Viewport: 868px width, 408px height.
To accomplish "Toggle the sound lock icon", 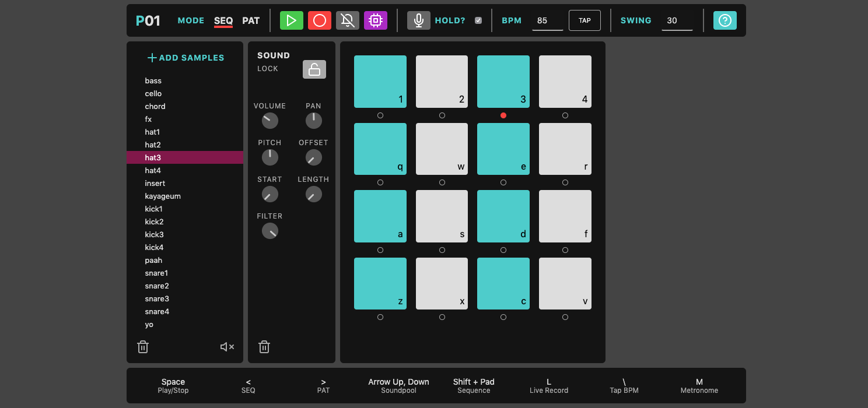I will pos(314,69).
